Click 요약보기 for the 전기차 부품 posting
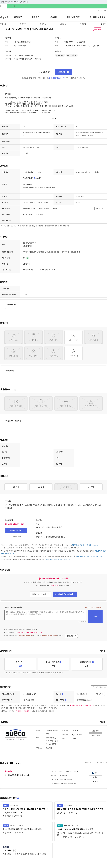Viewport: 107px width, 868px height. pyautogui.click(x=96, y=777)
